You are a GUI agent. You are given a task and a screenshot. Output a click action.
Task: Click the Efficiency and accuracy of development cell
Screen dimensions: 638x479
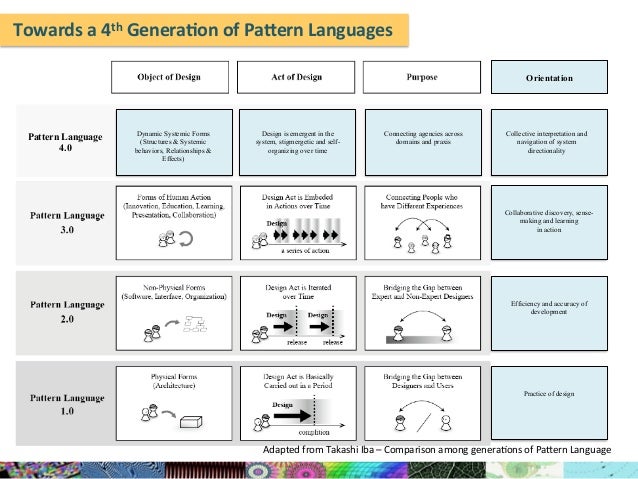(x=549, y=313)
